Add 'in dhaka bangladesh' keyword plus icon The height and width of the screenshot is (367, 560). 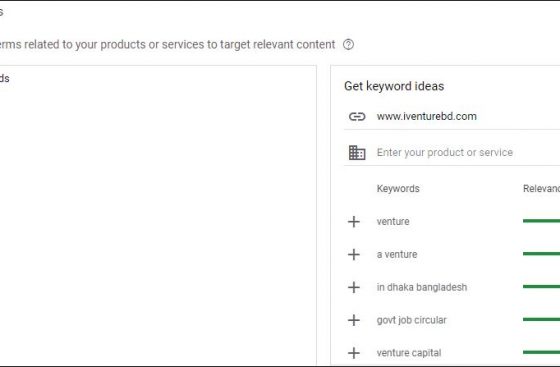354,287
